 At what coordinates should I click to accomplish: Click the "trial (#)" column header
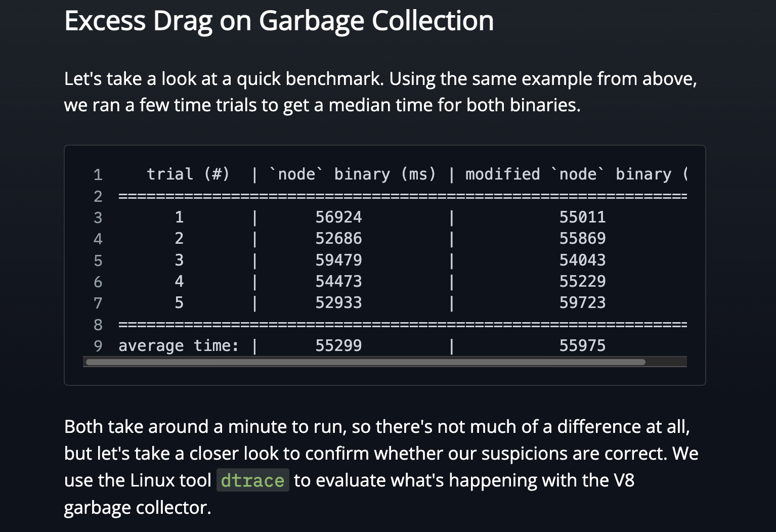point(188,174)
